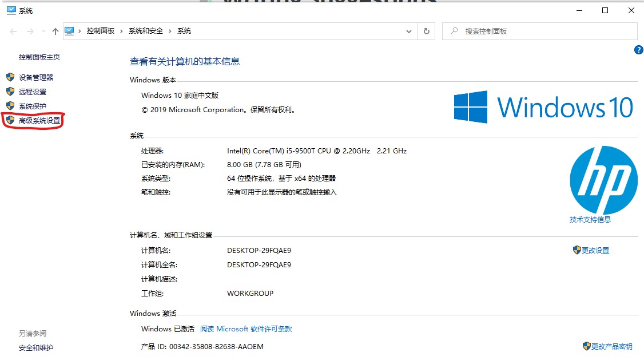The width and height of the screenshot is (644, 364).
Task: Click 更改产品密钥 link
Action: tap(611, 346)
